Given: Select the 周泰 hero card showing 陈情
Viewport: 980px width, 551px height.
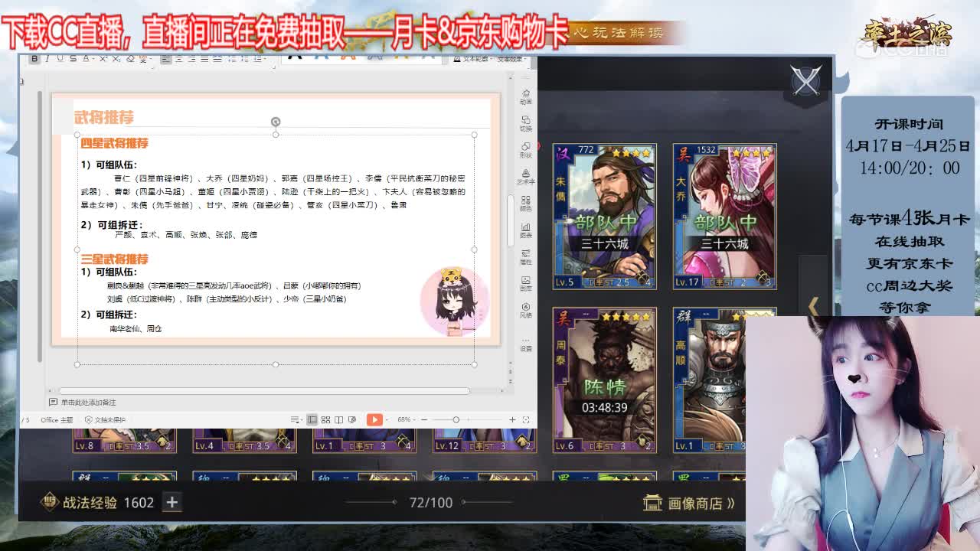Looking at the screenshot, I should pyautogui.click(x=605, y=380).
